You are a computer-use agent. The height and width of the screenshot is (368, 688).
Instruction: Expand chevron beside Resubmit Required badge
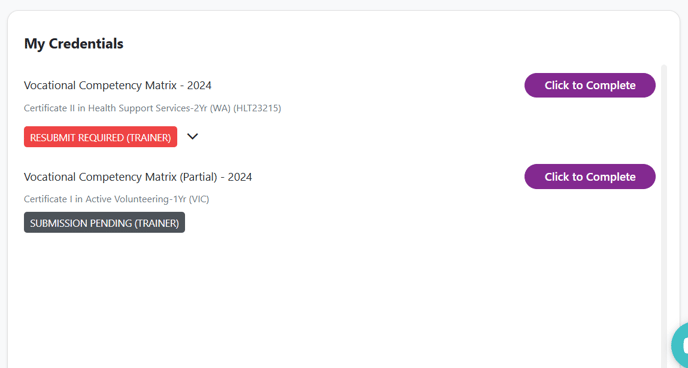pos(193,136)
